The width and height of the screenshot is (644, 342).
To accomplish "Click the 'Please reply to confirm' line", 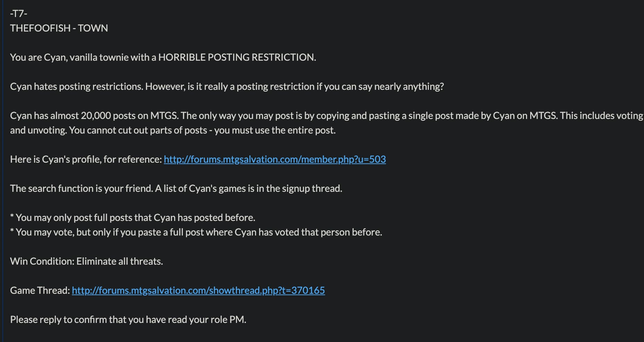I will pos(128,319).
